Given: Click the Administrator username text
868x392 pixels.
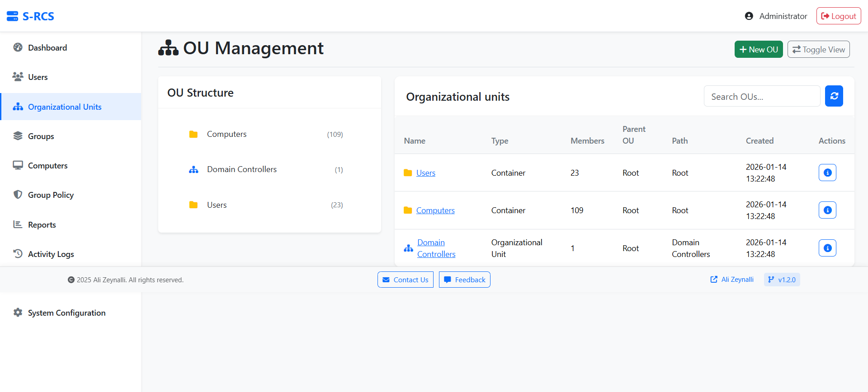Looking at the screenshot, I should point(783,16).
